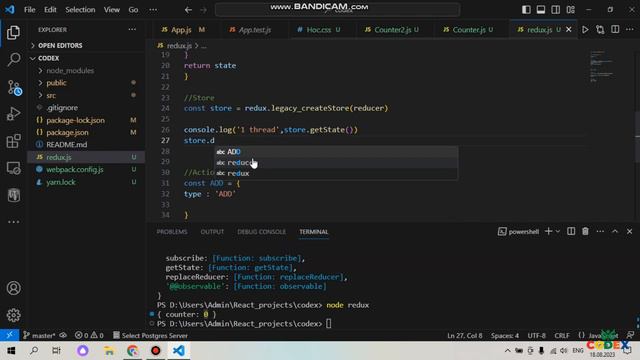The height and width of the screenshot is (360, 640).
Task: Open the File menu
Action: point(30,10)
